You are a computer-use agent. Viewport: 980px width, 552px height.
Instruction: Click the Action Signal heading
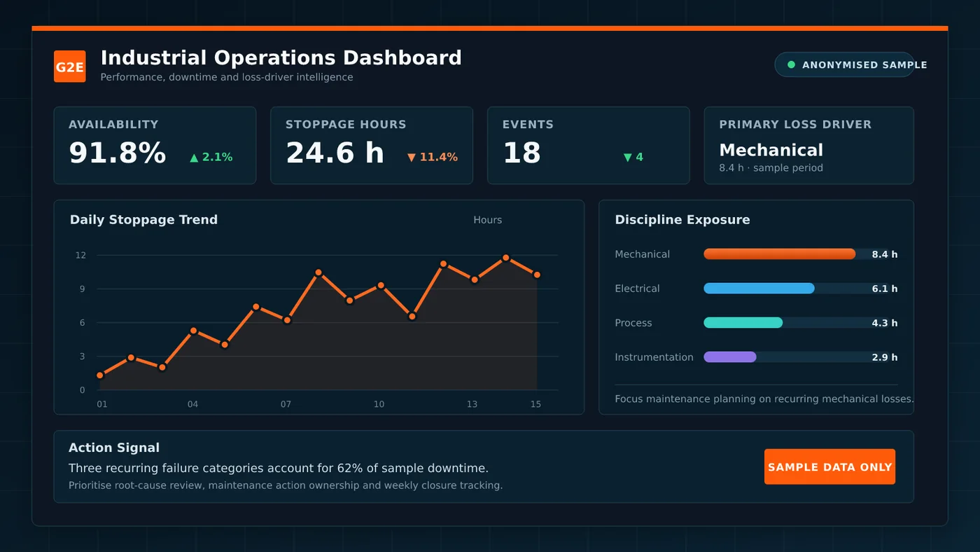tap(114, 448)
